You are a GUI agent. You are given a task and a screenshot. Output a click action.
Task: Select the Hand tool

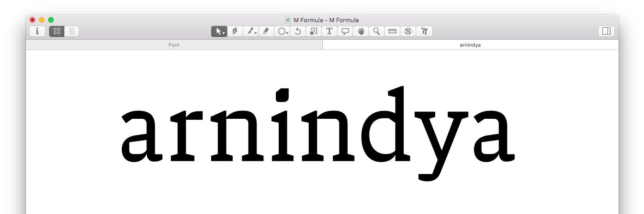tap(361, 31)
